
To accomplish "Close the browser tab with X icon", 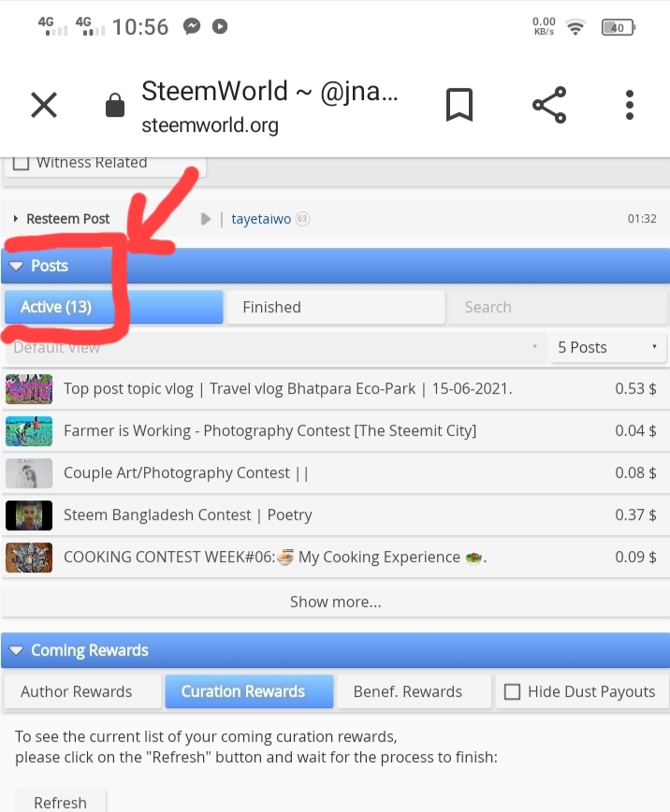I will point(44,105).
